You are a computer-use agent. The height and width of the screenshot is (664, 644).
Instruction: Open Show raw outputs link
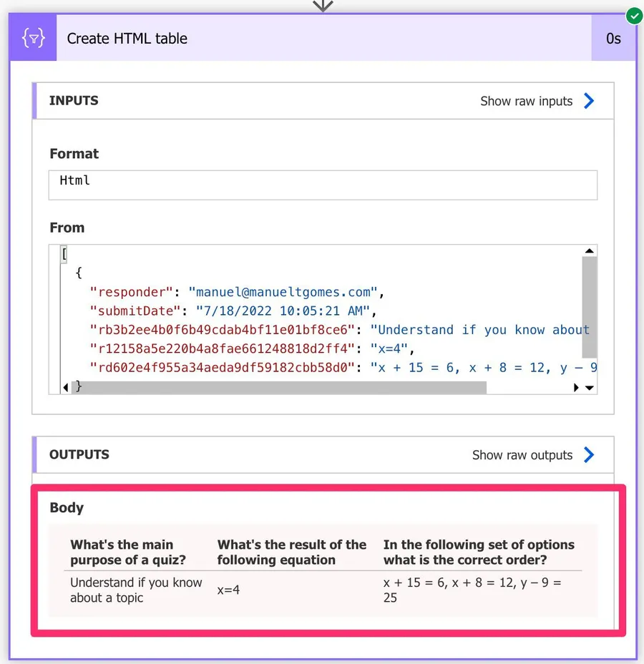point(522,455)
